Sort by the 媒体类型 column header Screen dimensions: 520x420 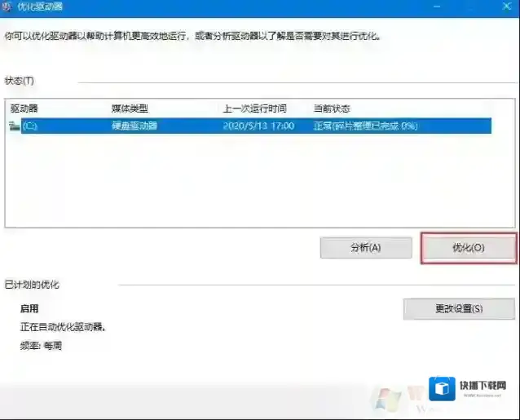click(x=130, y=108)
